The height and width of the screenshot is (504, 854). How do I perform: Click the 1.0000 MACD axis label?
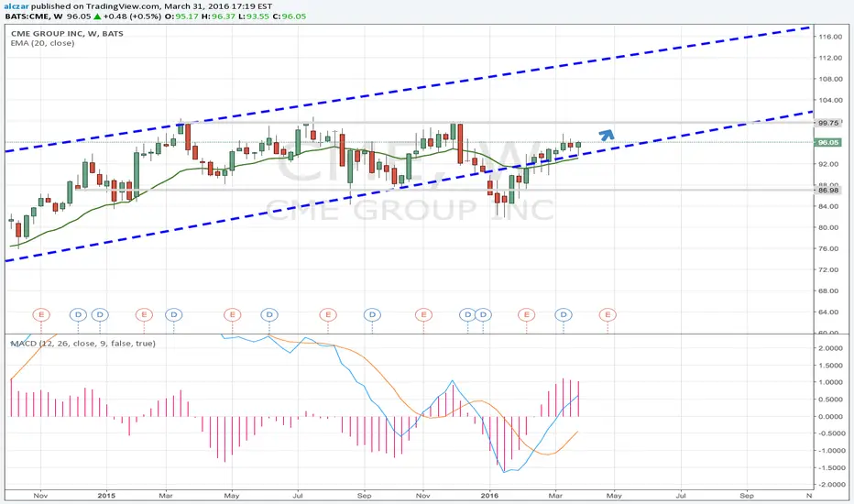point(830,382)
